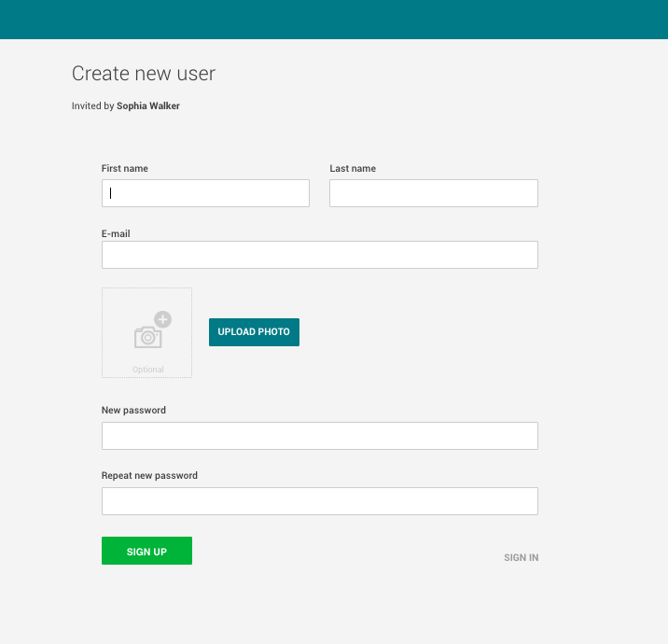This screenshot has width=668, height=644.
Task: Submit the form with Sign Up button
Action: pyautogui.click(x=146, y=551)
